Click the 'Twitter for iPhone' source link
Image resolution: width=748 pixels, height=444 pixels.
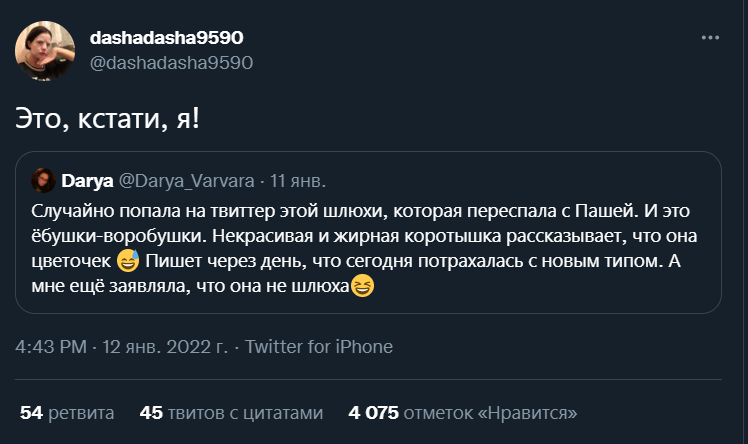click(319, 348)
